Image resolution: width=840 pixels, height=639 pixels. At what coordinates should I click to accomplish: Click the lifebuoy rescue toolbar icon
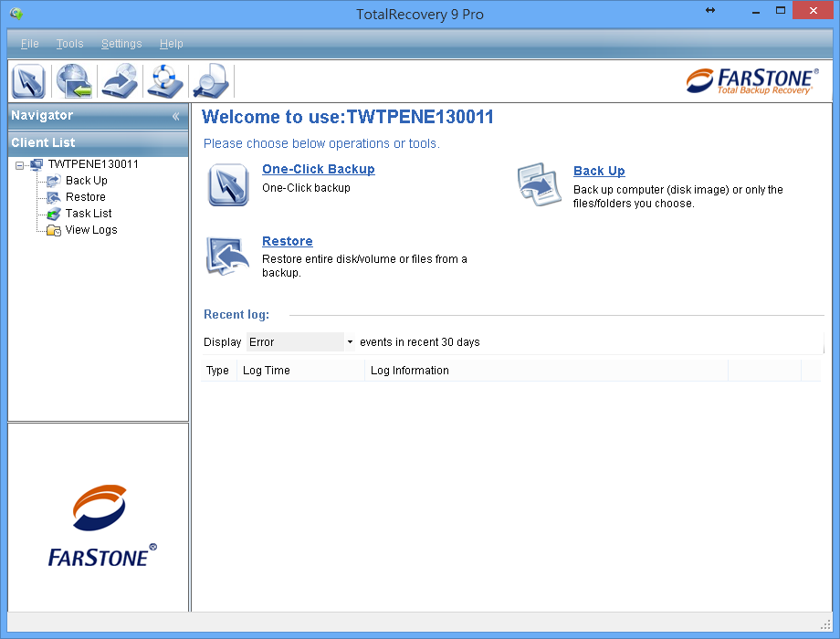[164, 80]
